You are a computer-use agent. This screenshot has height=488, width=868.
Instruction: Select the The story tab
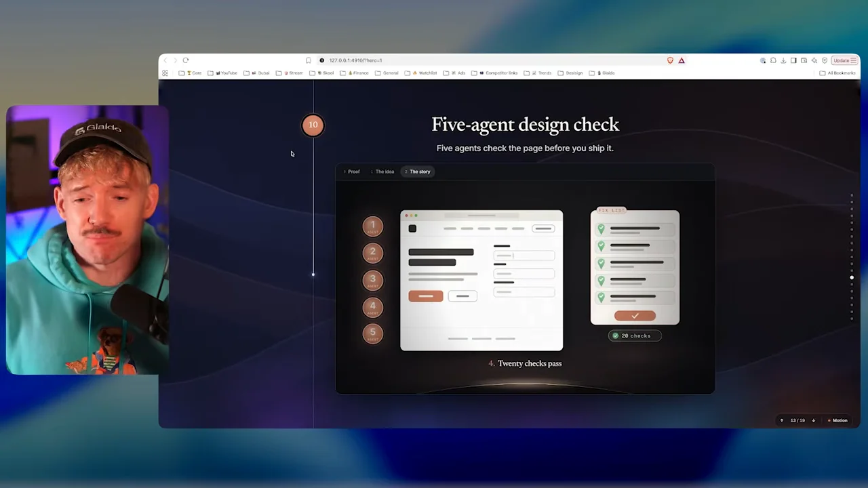[418, 171]
